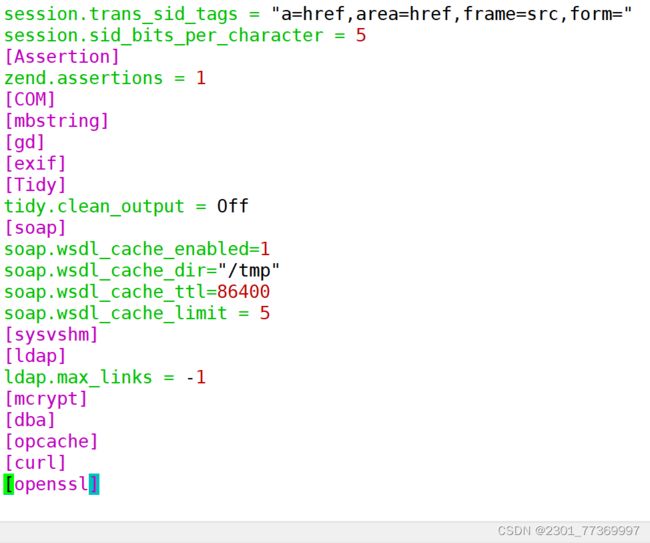
Task: Select the [opcache] section header
Action: point(51,441)
